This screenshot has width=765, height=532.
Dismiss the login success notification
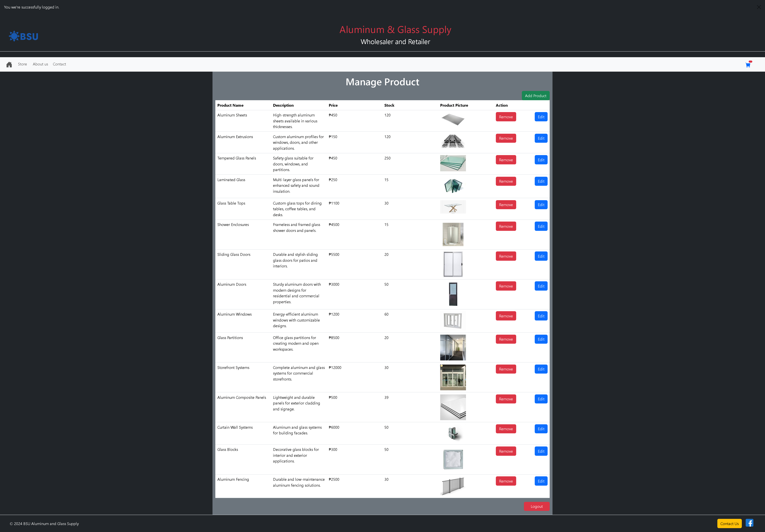(x=759, y=7)
